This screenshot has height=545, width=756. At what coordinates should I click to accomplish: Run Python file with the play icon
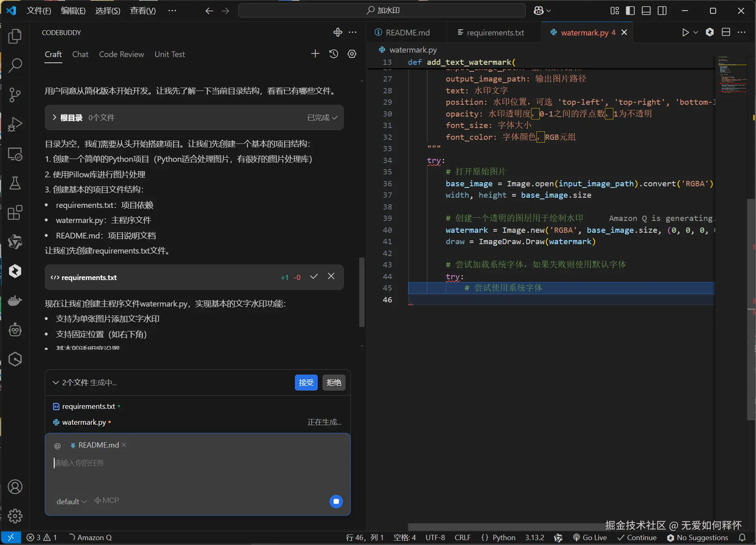tap(685, 33)
